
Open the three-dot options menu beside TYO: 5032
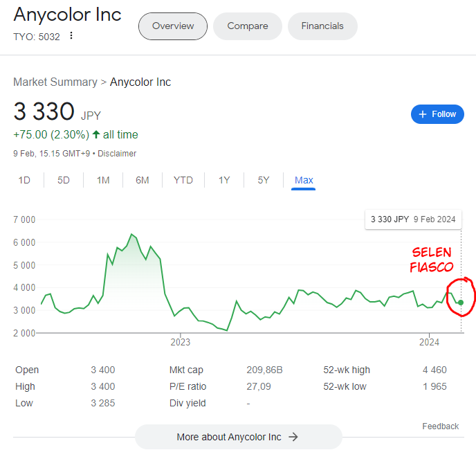tap(71, 35)
